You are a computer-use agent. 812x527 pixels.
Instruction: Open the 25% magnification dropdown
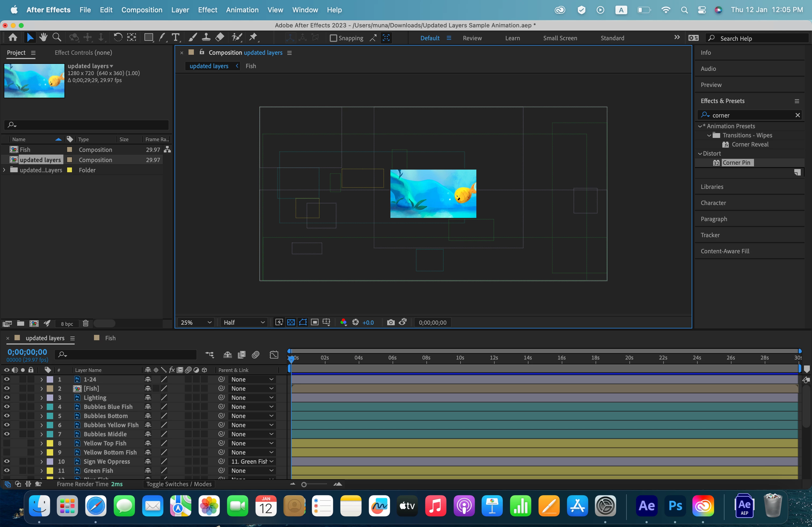pos(196,323)
